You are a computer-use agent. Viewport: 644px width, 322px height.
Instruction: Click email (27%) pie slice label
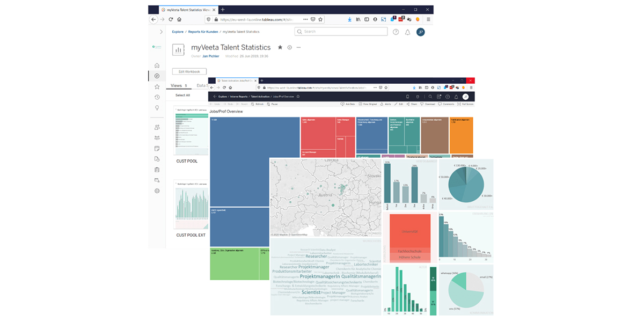pos(485,277)
